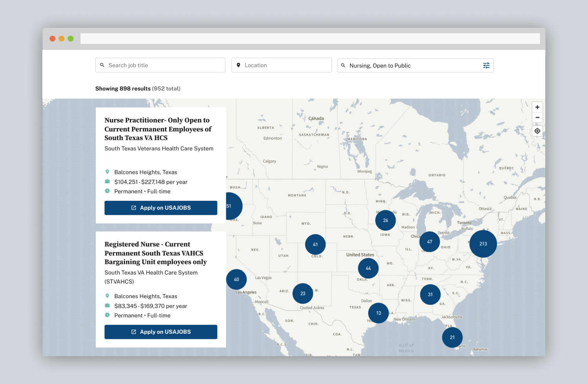588x384 pixels.
Task: Select the 47 jobs map cluster
Action: tap(430, 242)
